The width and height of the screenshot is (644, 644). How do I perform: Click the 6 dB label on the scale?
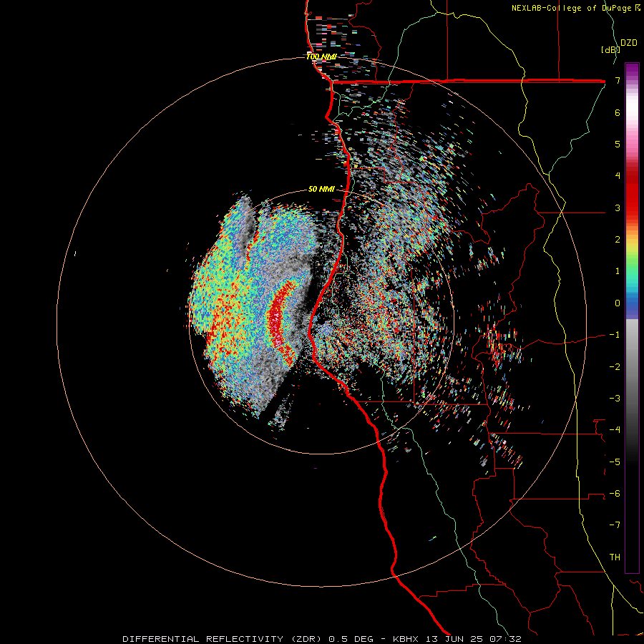pyautogui.click(x=618, y=112)
